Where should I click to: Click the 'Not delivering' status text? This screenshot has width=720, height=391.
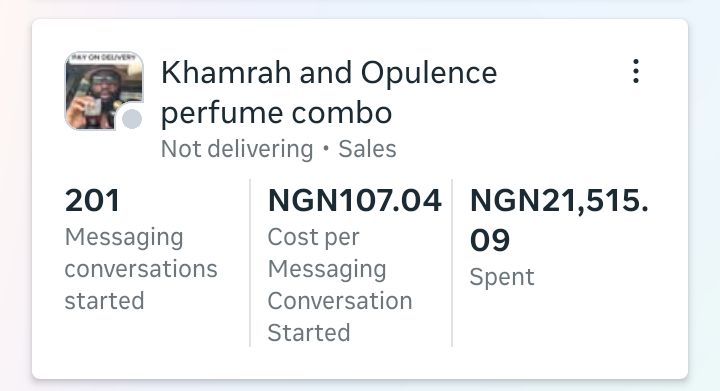click(237, 149)
